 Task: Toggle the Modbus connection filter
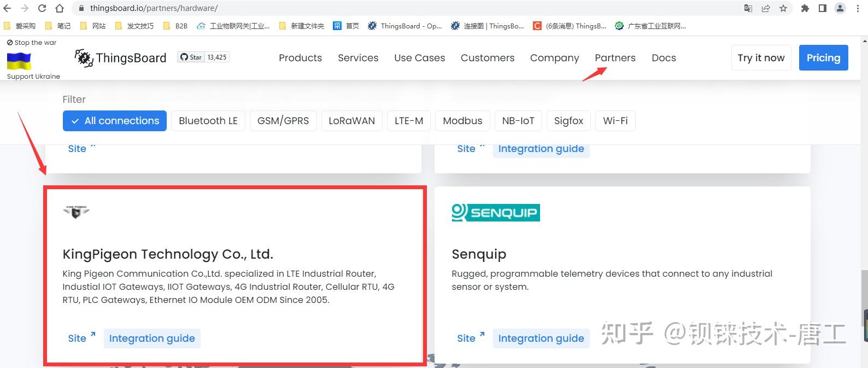(x=462, y=121)
